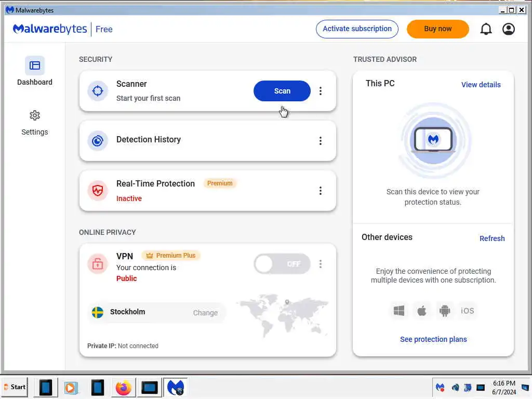532x399 pixels.
Task: Click the red Public connection status
Action: pos(127,278)
